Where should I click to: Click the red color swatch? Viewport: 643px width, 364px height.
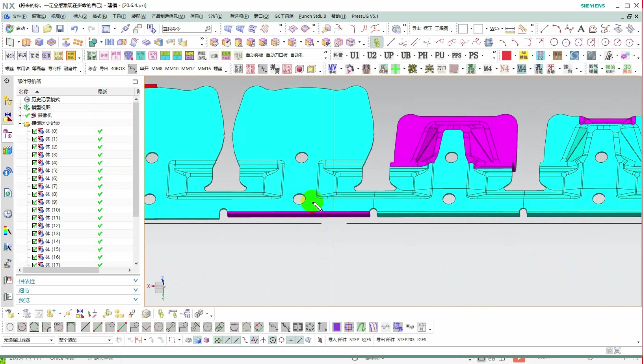(507, 56)
